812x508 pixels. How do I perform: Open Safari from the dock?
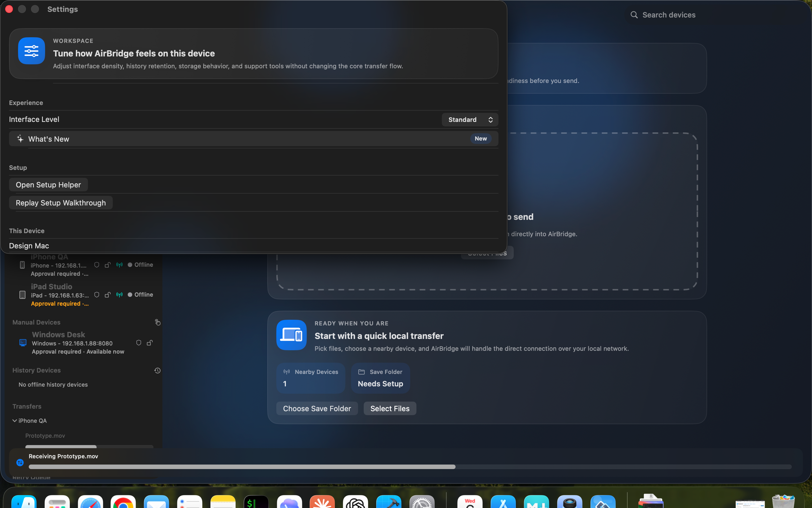click(90, 502)
